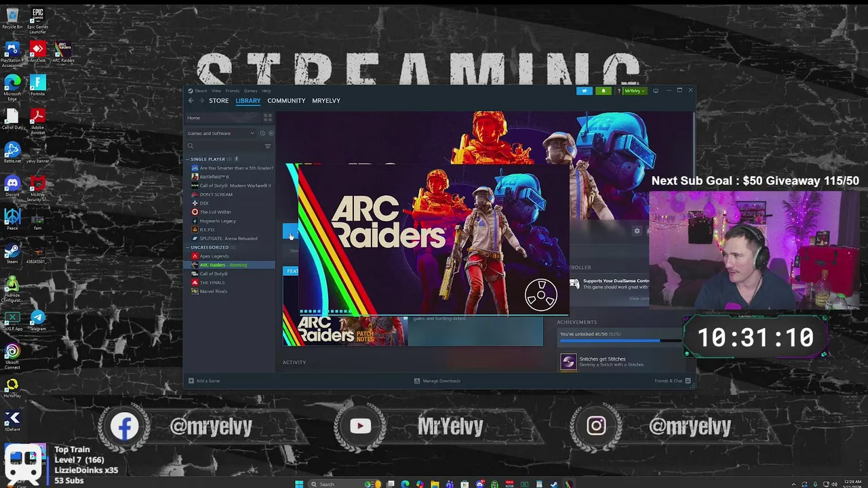This screenshot has height=488, width=868.
Task: Open Telegram desktop icon
Action: [x=38, y=320]
